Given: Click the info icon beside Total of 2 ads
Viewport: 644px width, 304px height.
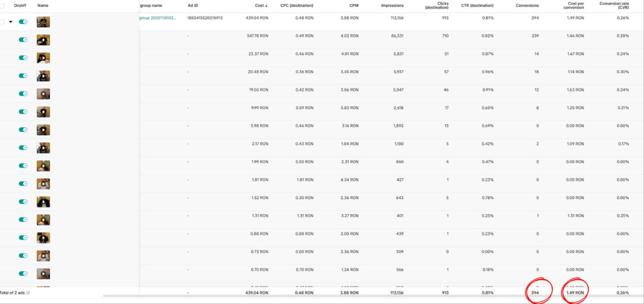Looking at the screenshot, I should coord(28,292).
